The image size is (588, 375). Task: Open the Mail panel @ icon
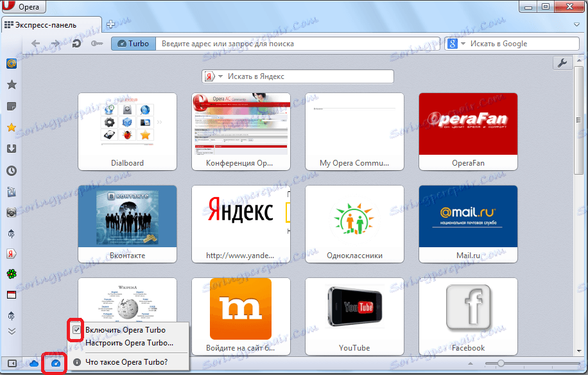(x=12, y=64)
